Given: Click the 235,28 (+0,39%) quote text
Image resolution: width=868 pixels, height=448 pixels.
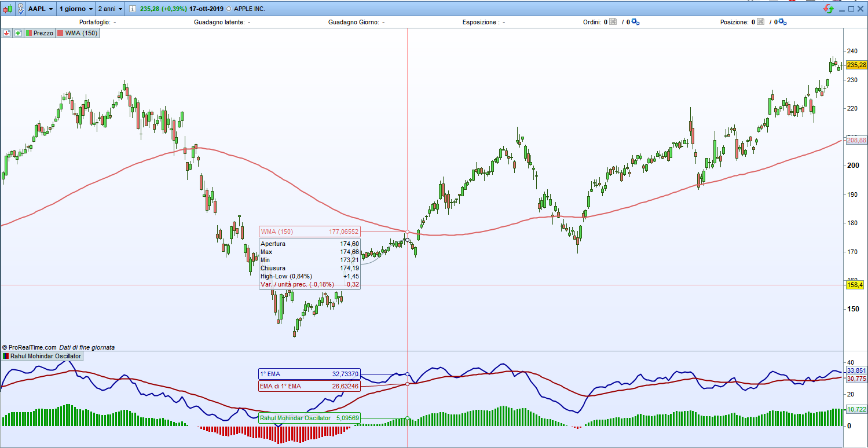Looking at the screenshot, I should tap(164, 9).
